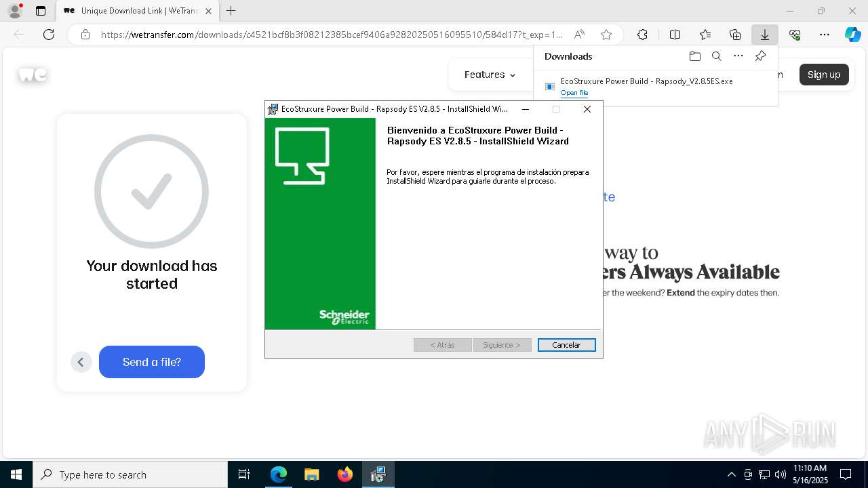Open Browser essentials icon
This screenshot has height=488, width=868.
point(795,35)
